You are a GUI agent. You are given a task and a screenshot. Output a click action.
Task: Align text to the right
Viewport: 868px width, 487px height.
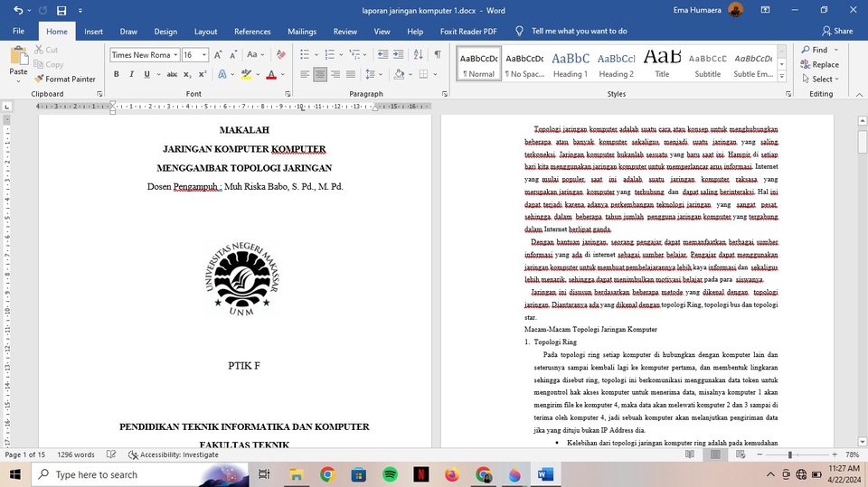point(335,74)
